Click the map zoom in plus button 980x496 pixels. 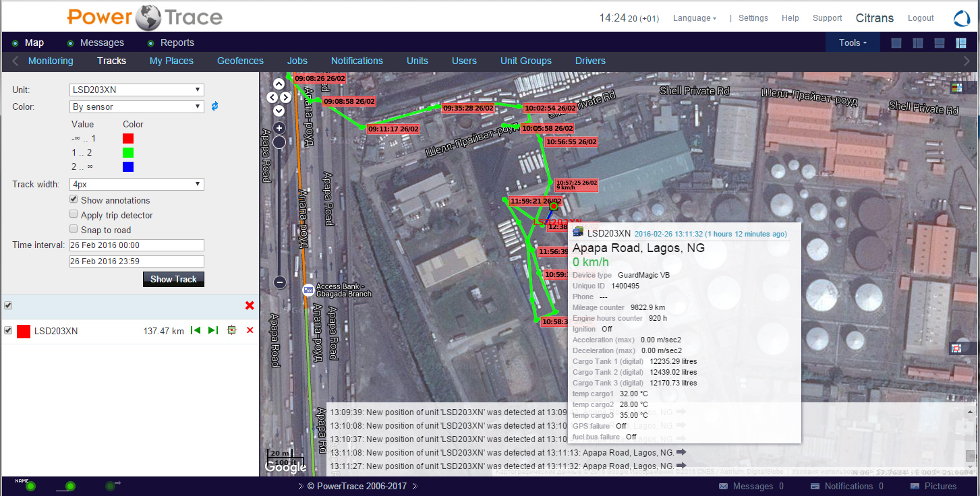click(x=279, y=127)
